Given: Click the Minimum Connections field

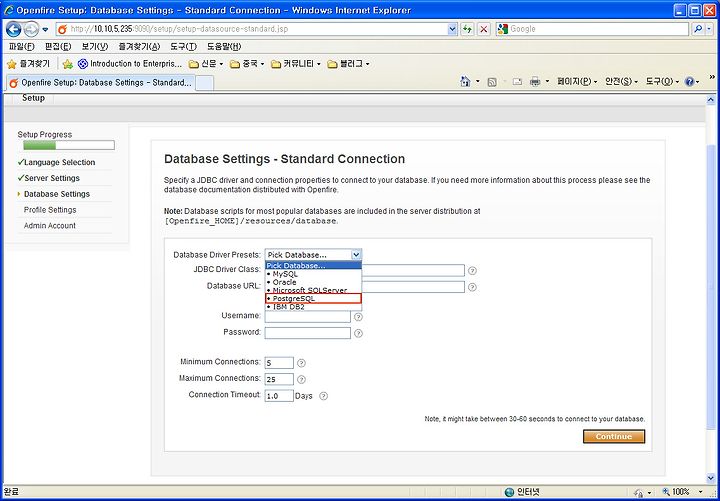Looking at the screenshot, I should point(279,363).
